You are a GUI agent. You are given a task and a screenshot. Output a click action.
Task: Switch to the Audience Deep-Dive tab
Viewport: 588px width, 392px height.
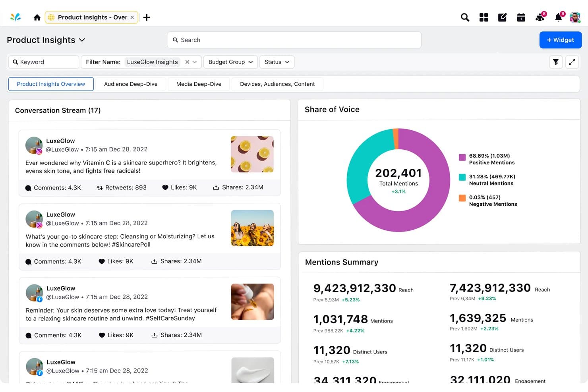131,84
